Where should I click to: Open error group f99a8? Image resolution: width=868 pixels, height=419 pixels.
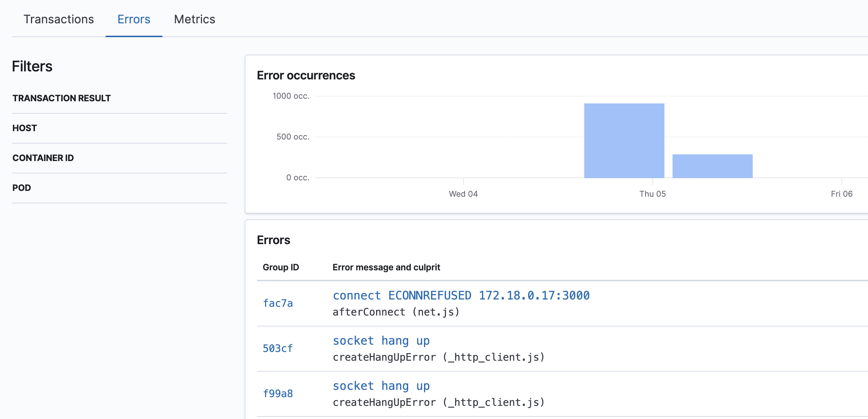click(x=278, y=393)
